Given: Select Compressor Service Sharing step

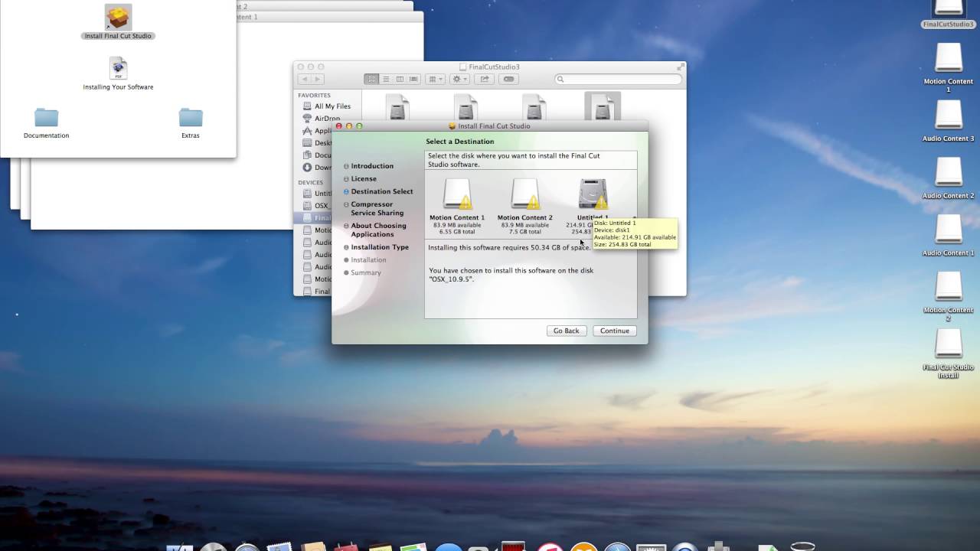Looking at the screenshot, I should pos(377,208).
